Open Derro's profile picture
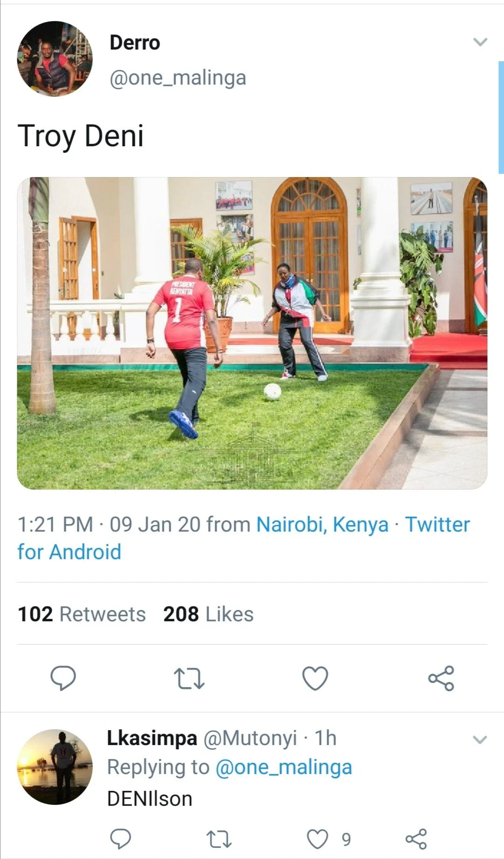This screenshot has height=859, width=504. point(55,59)
